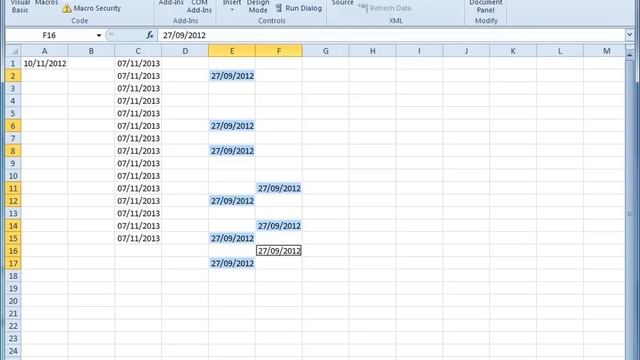Select column F header

pos(279,51)
